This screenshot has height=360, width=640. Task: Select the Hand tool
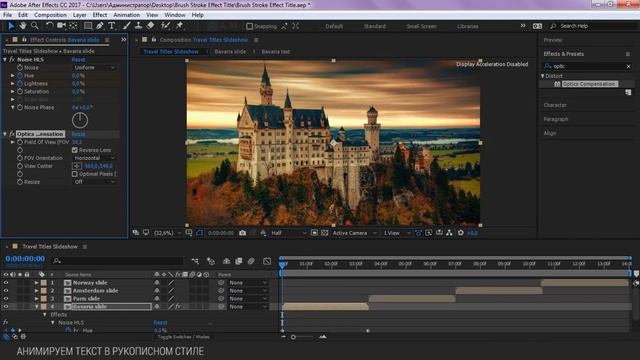[x=23, y=26]
